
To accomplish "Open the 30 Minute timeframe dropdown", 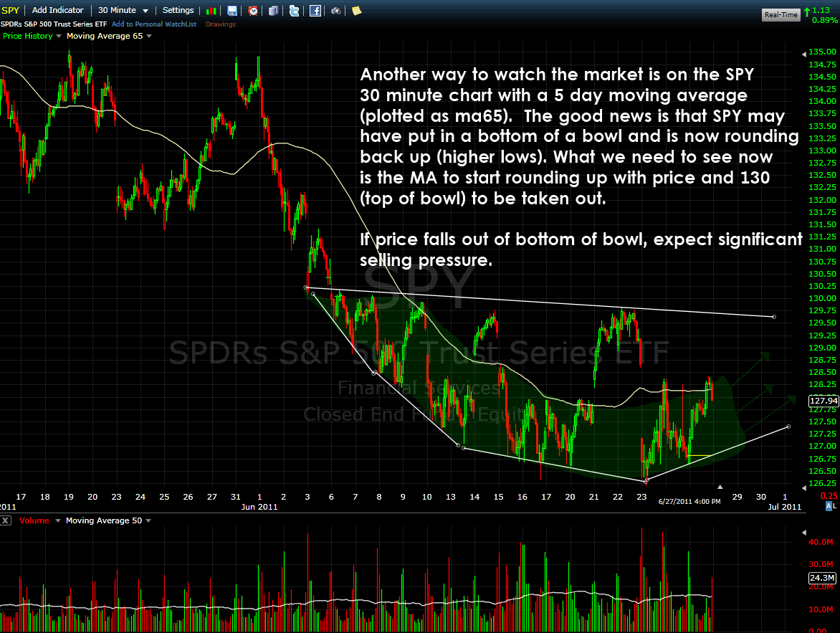I will (x=123, y=10).
